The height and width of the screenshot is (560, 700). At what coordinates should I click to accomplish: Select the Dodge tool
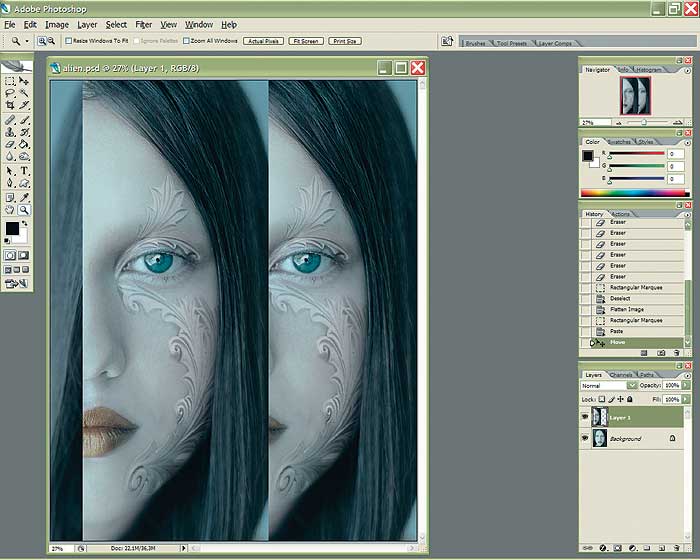(x=24, y=156)
